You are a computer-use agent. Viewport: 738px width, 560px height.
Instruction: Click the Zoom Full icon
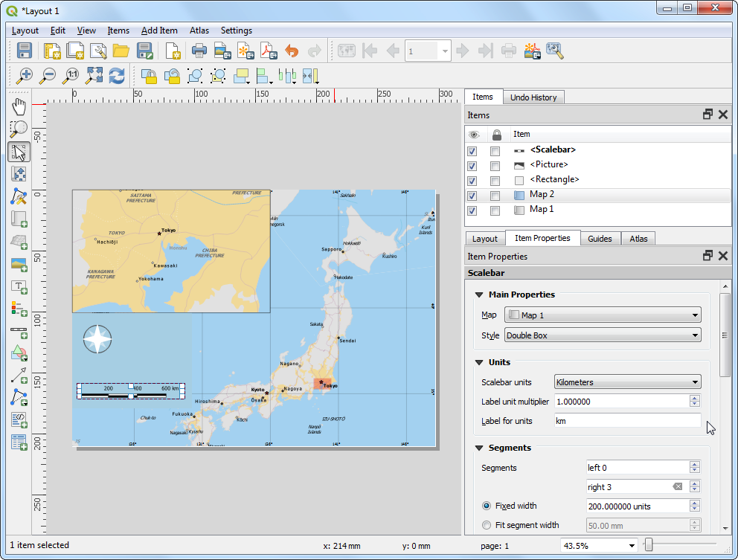pyautogui.click(x=94, y=75)
